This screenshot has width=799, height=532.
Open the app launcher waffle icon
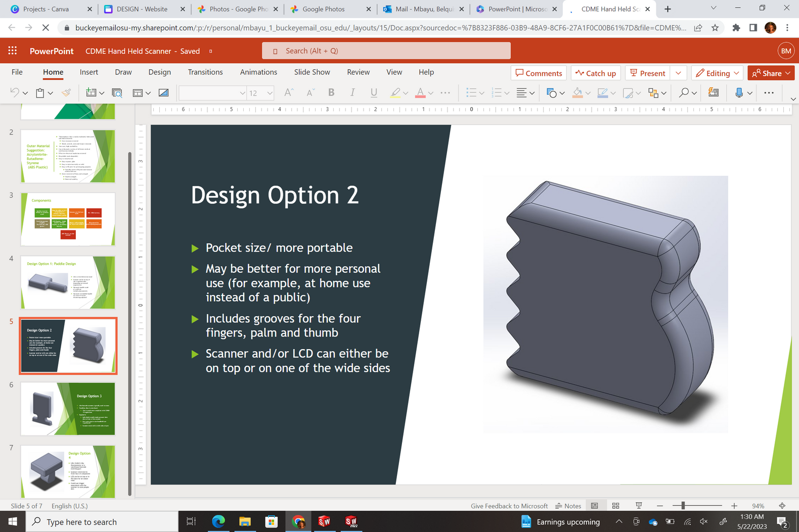[13, 51]
